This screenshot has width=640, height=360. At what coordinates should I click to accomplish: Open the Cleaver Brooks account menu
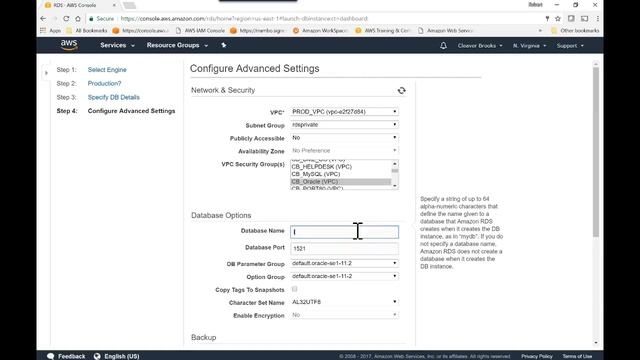click(480, 46)
